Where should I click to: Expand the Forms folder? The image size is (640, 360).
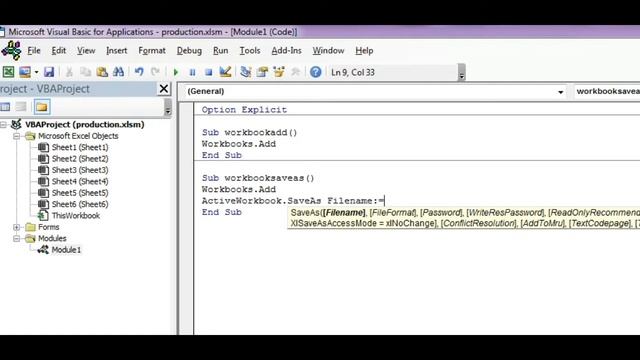16,227
